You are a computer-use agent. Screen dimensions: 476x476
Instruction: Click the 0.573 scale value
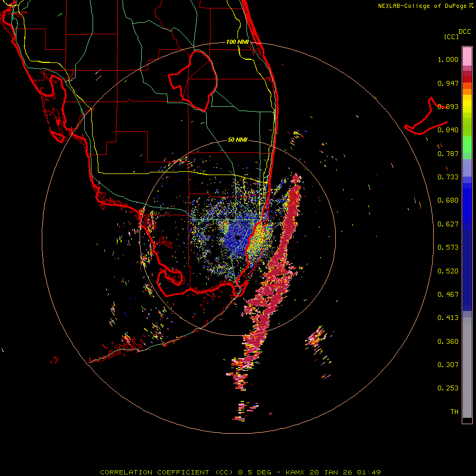tap(448, 248)
